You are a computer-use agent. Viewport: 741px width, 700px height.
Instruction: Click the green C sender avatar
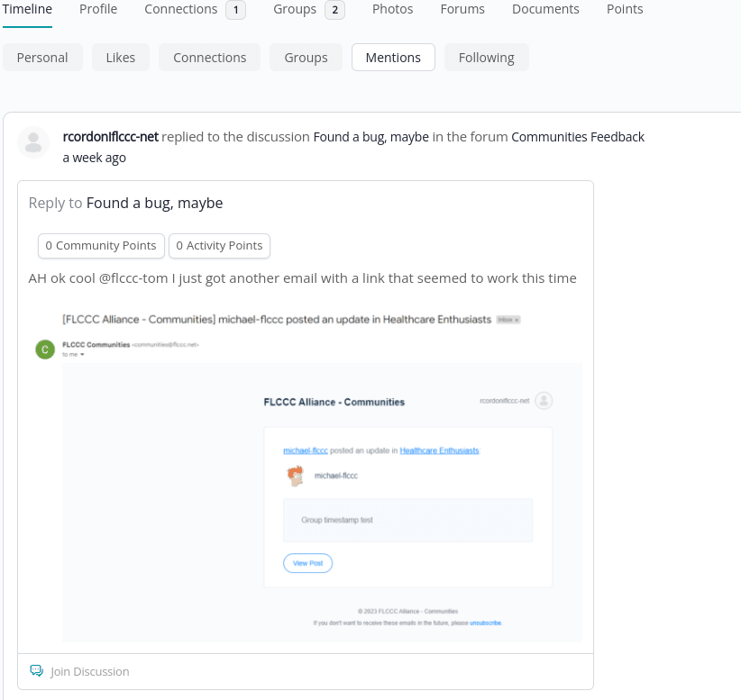(45, 349)
